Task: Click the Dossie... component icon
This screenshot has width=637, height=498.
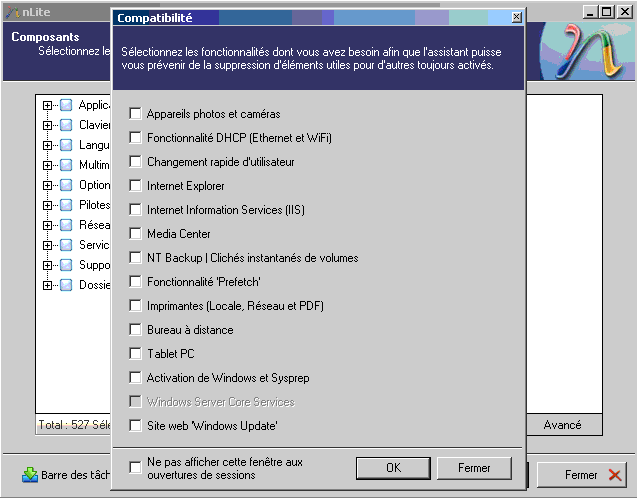Action: click(66, 285)
